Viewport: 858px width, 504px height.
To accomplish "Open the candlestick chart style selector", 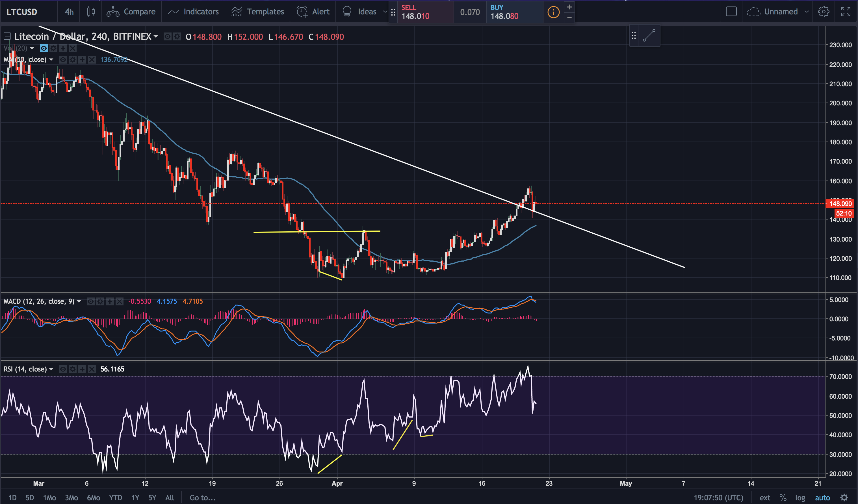I will pyautogui.click(x=90, y=12).
